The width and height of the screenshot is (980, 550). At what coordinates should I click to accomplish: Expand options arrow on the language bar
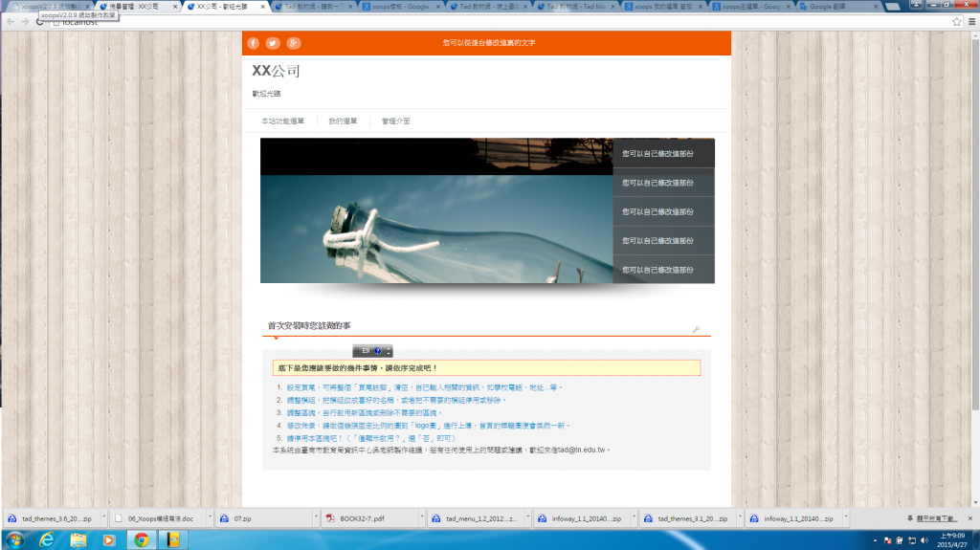[x=389, y=351]
